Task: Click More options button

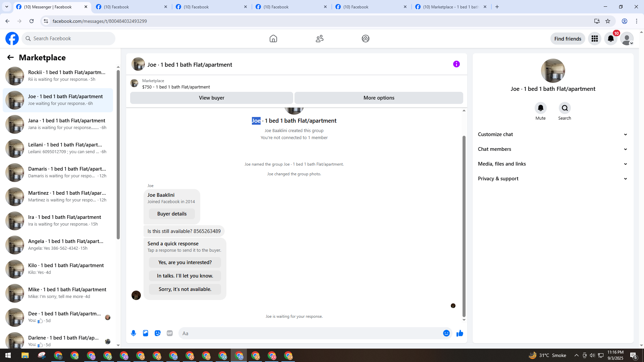Action: (x=379, y=98)
